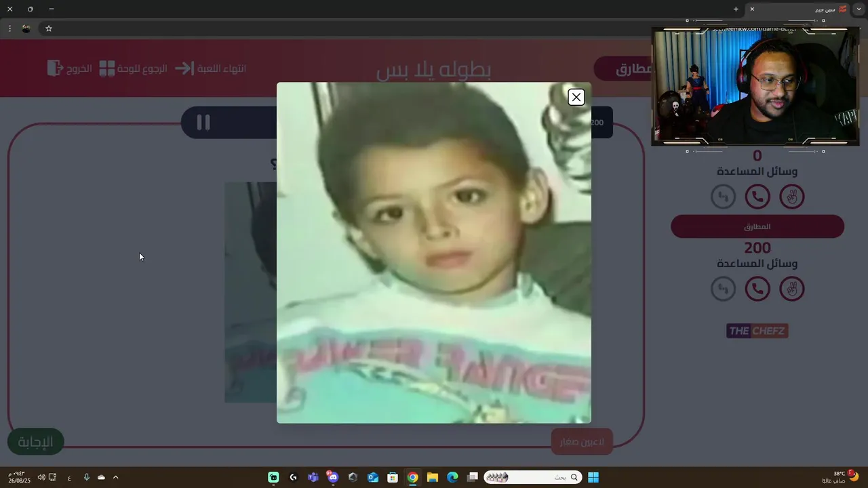Image resolution: width=868 pixels, height=488 pixels.
Task: Open Discord from taskbar
Action: (332, 477)
